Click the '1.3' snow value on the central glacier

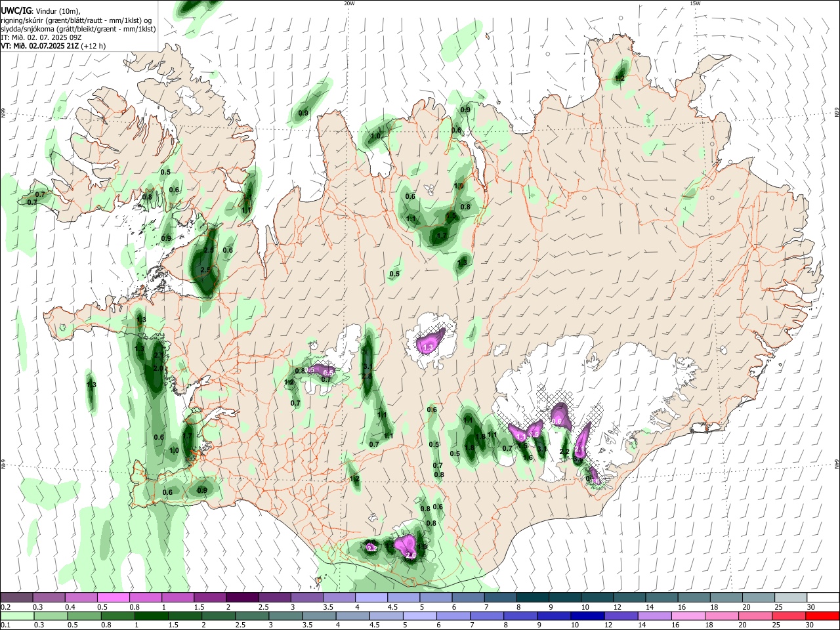pos(429,347)
